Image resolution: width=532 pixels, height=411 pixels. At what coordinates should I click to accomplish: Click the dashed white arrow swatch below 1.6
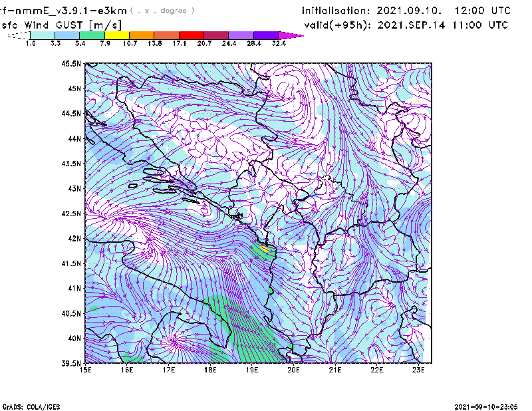pos(19,35)
